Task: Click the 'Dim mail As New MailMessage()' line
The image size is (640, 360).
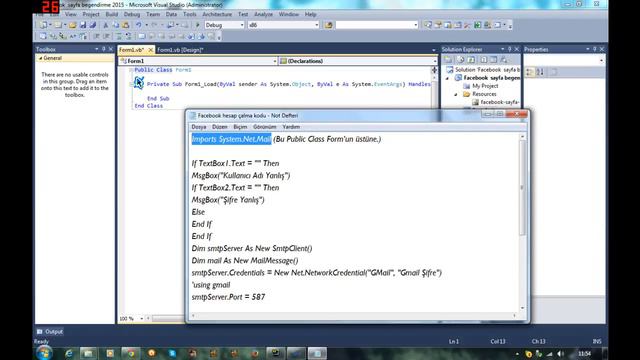Action: pyautogui.click(x=245, y=260)
